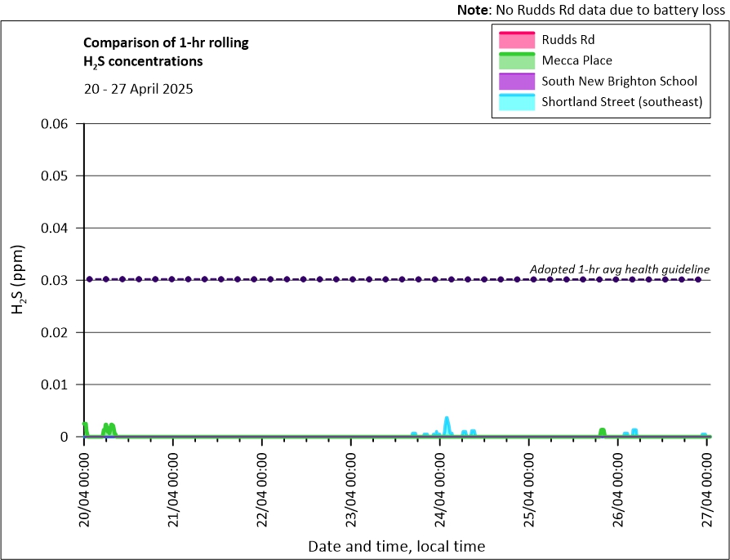This screenshot has width=730, height=560.
Task: Click the tallest cyan peak near 24/04
Action: pyautogui.click(x=446, y=420)
